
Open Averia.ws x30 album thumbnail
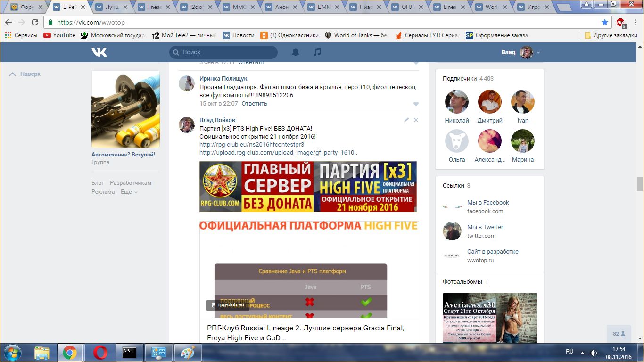click(x=490, y=318)
